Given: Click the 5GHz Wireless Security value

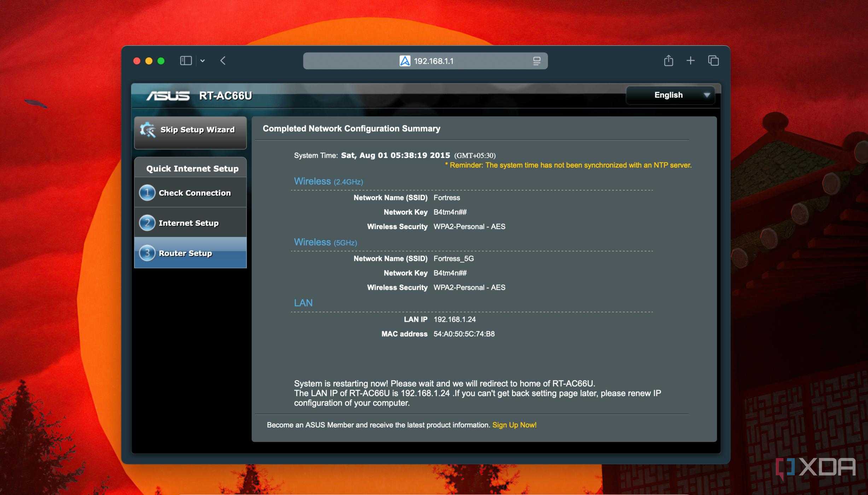Looking at the screenshot, I should [469, 287].
